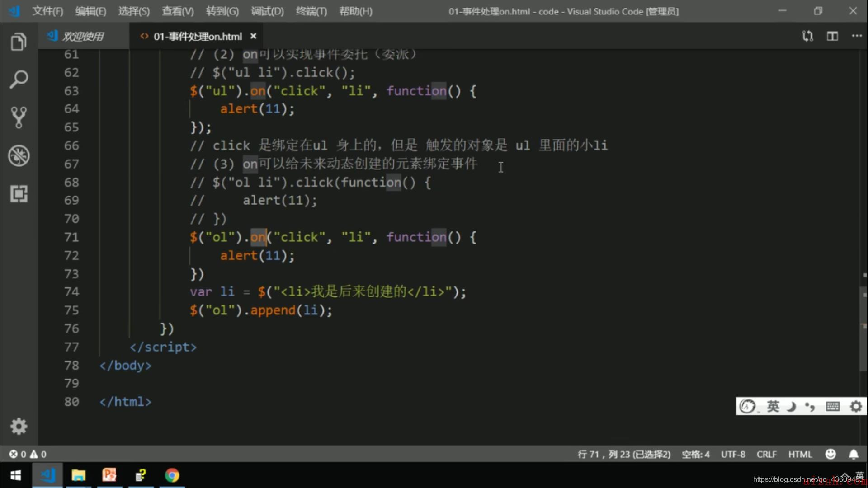Change indentation via 空格: 4
This screenshot has height=488, width=868.
tap(695, 454)
